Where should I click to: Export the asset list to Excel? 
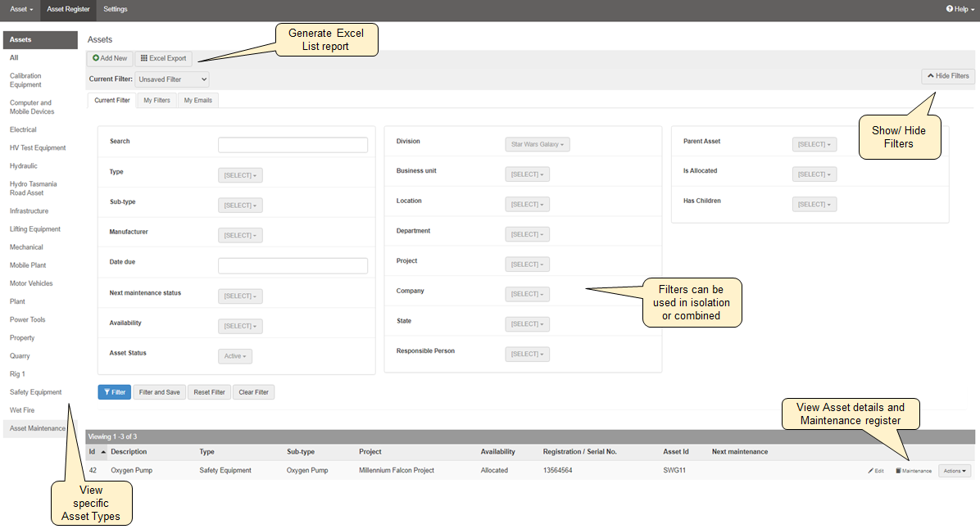pyautogui.click(x=164, y=58)
